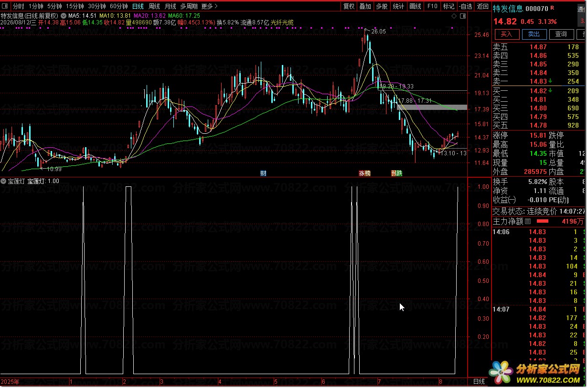Screen dimensions: 588x388
Task: Switch to 分时 intraday chart
Action: 18,6
